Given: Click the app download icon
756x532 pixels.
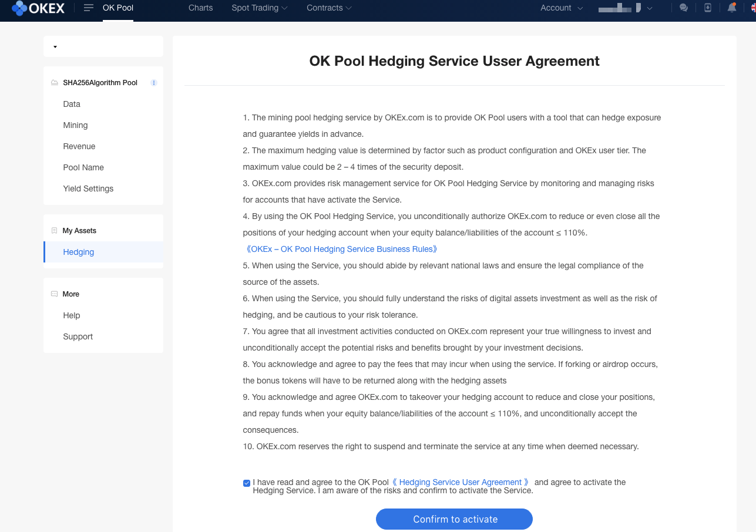Looking at the screenshot, I should click(x=708, y=8).
